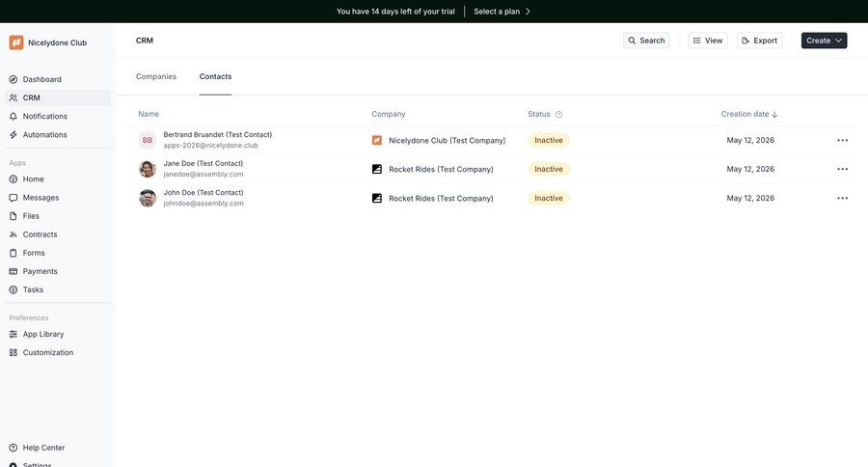Viewport: 868px width, 467px height.
Task: Click the Inactive badge for John Doe
Action: (x=549, y=198)
